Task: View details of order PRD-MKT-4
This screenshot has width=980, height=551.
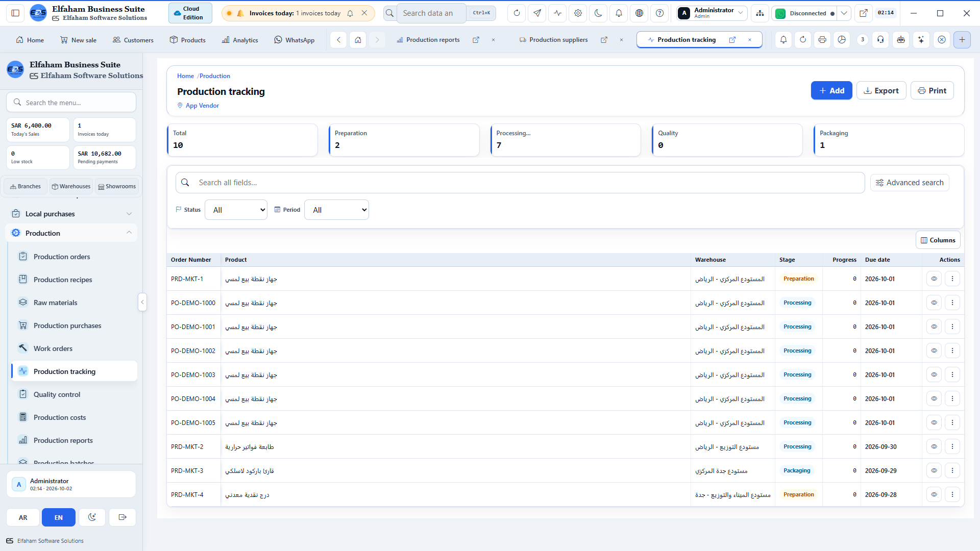Action: coord(934,495)
